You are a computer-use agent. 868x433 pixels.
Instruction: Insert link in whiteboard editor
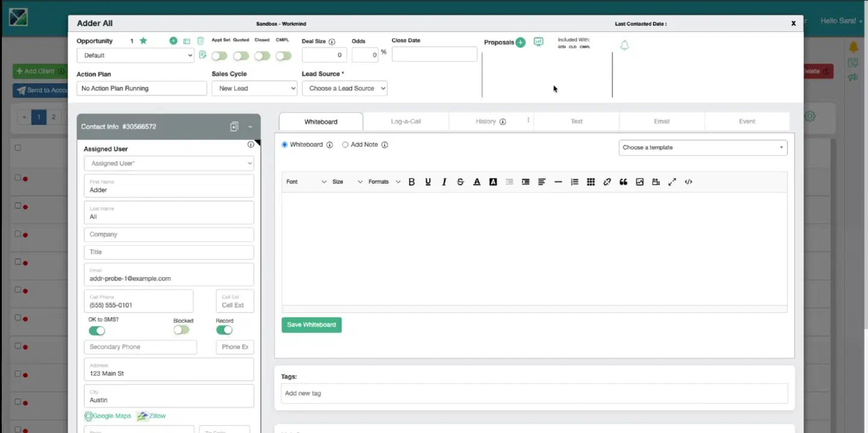click(607, 182)
